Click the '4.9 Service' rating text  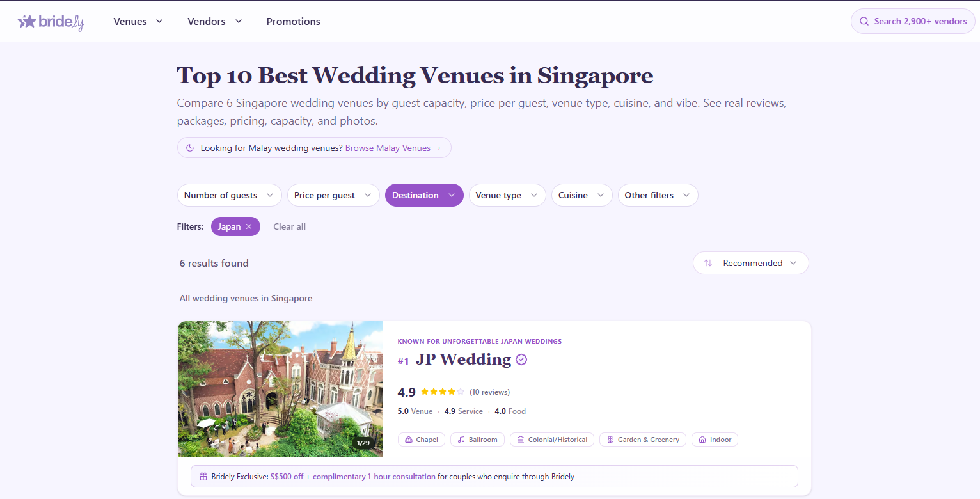(463, 411)
